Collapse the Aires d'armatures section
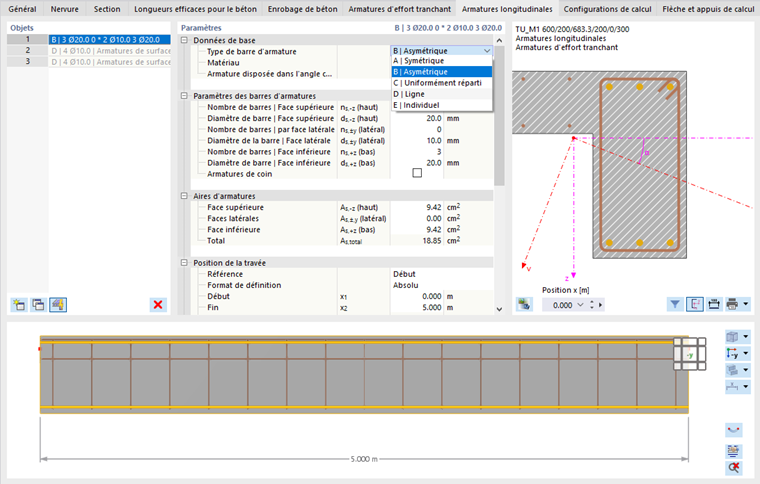760x484 pixels. pos(184,196)
